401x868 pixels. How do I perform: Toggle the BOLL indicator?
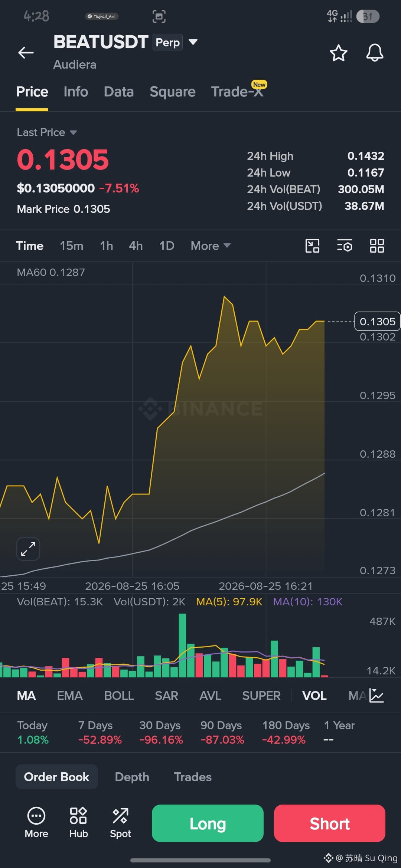click(x=119, y=696)
